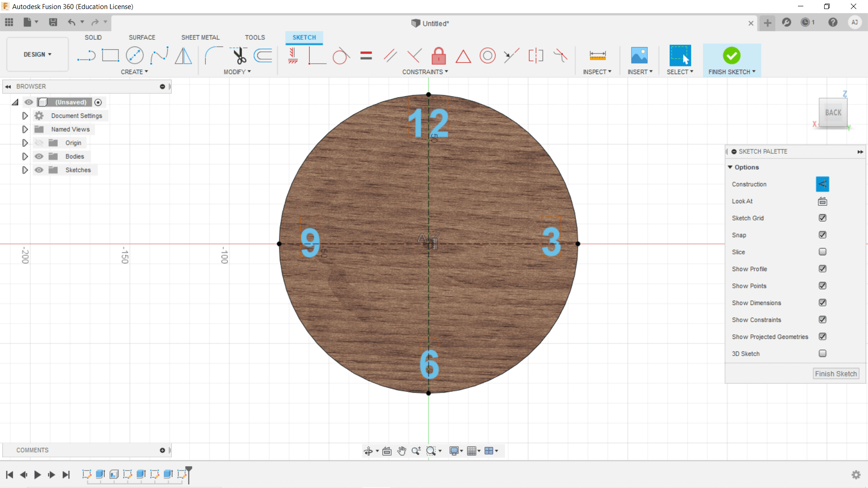The image size is (868, 488).
Task: Apply the Fix/Unfix lock constraint
Action: (x=439, y=56)
